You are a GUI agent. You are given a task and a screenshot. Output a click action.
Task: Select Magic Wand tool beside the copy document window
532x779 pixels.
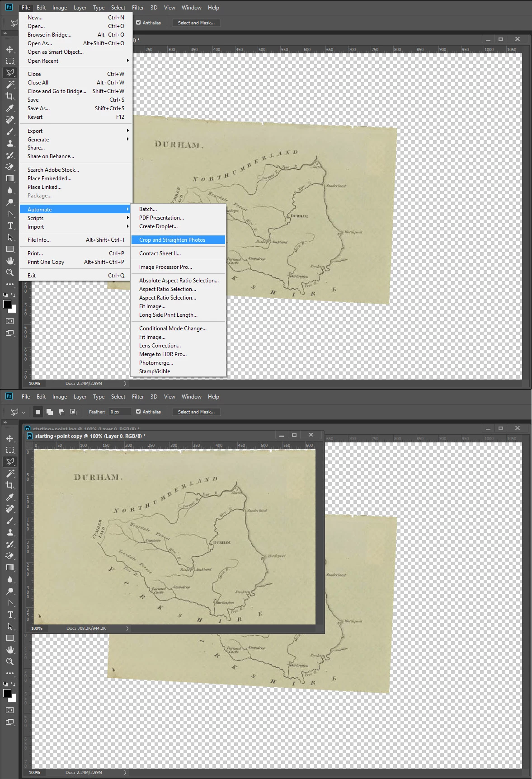tap(10, 474)
